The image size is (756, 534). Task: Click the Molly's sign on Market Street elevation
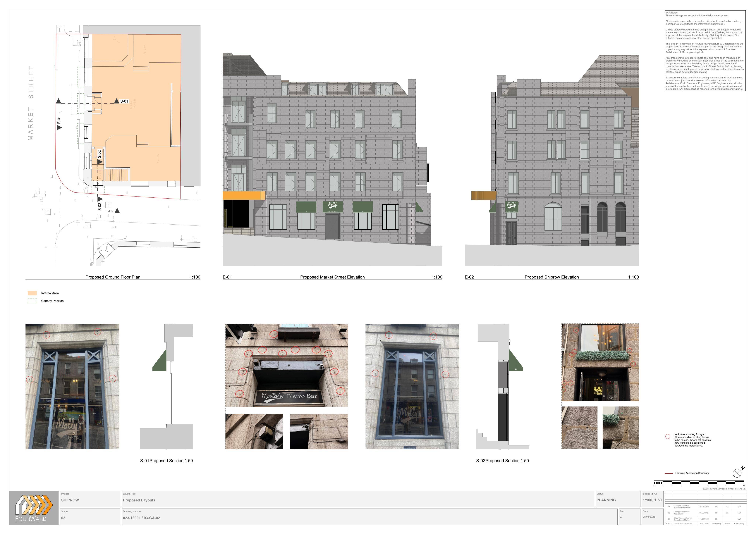pos(333,206)
